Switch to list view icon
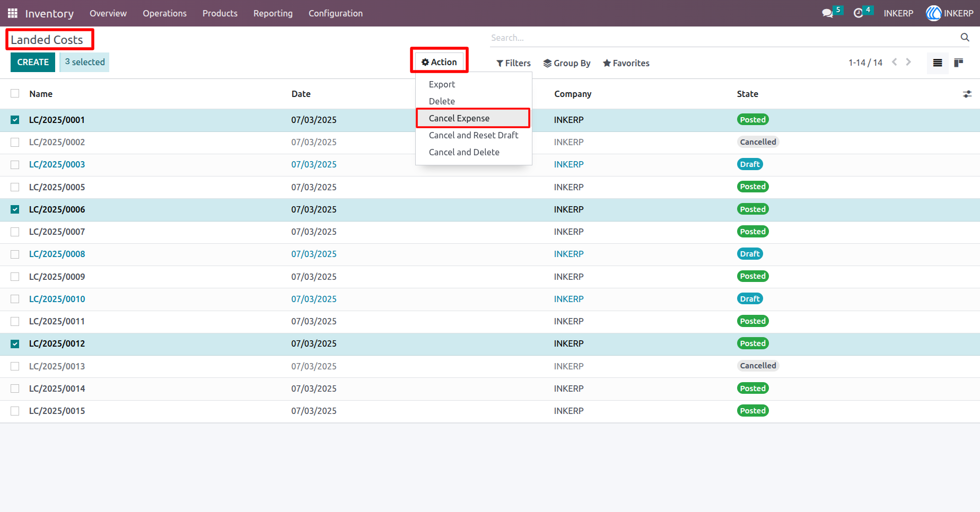980x512 pixels. (938, 63)
